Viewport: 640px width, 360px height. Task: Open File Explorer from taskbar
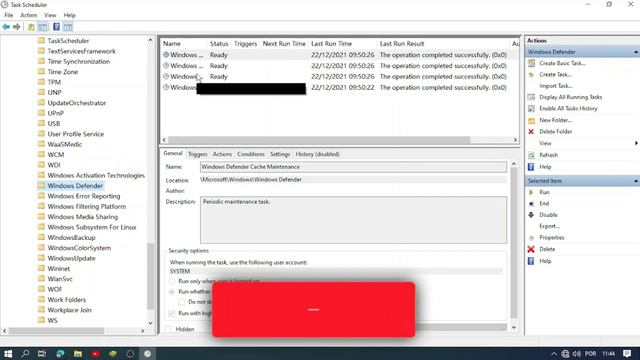pyautogui.click(x=78, y=353)
